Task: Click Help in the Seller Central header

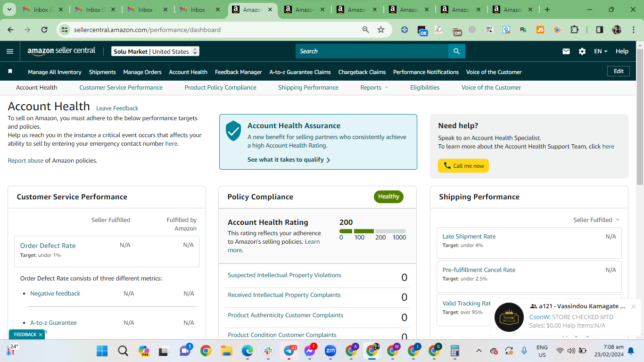Action: [x=622, y=51]
